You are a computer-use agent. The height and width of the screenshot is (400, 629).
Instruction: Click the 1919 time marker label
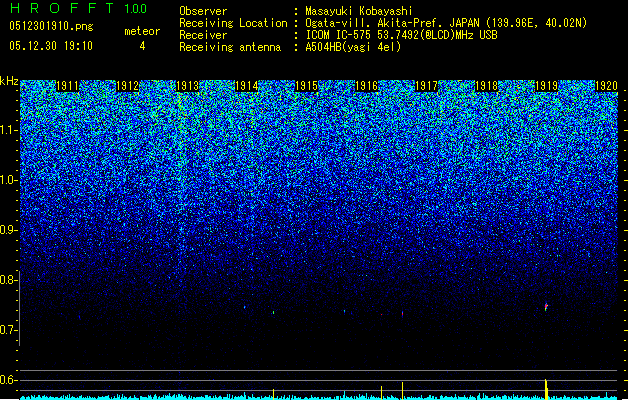click(x=546, y=86)
